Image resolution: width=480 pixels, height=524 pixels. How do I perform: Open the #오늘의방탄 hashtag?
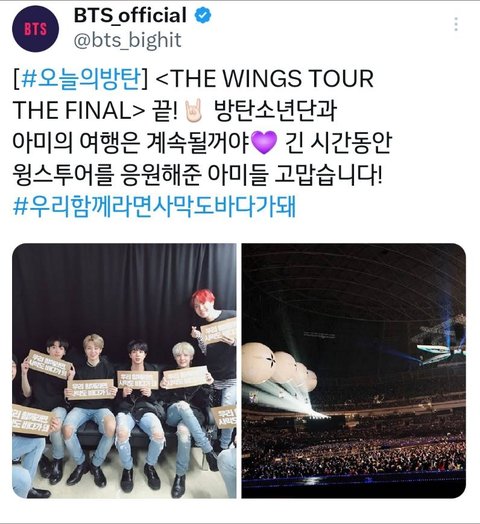pyautogui.click(x=80, y=79)
